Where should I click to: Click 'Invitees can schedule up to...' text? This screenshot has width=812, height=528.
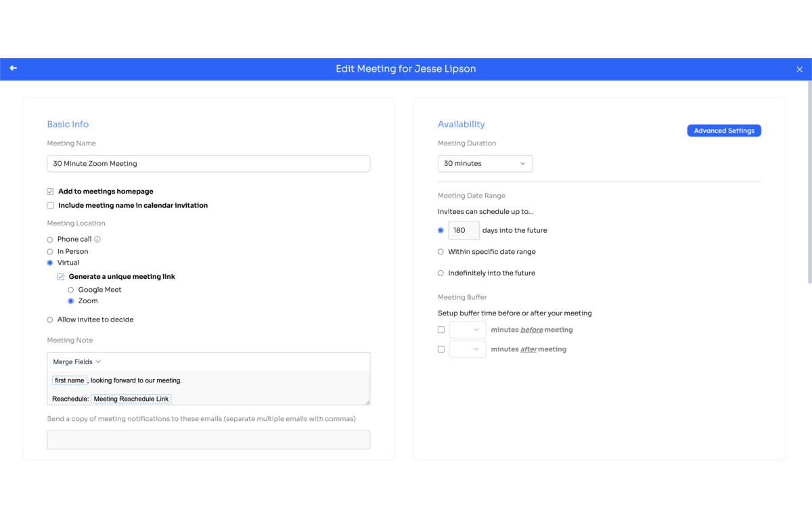[x=486, y=212]
